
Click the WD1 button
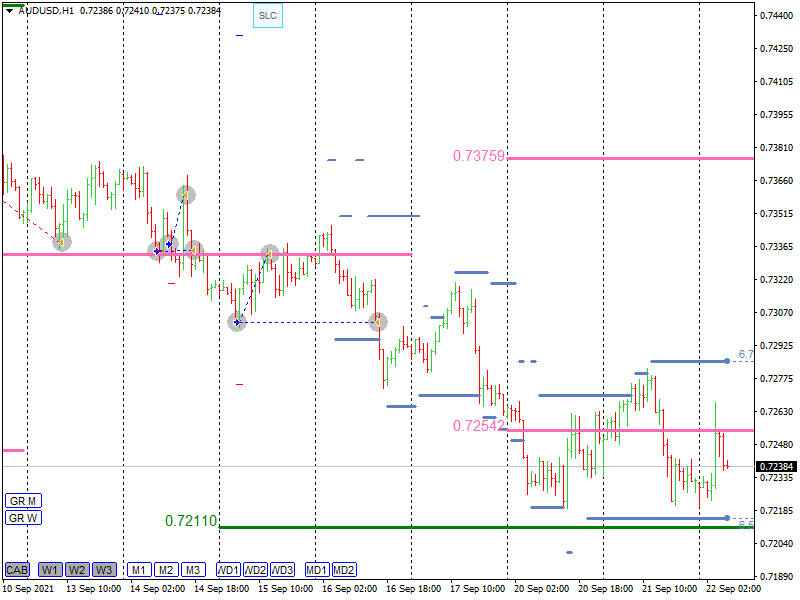click(x=229, y=570)
